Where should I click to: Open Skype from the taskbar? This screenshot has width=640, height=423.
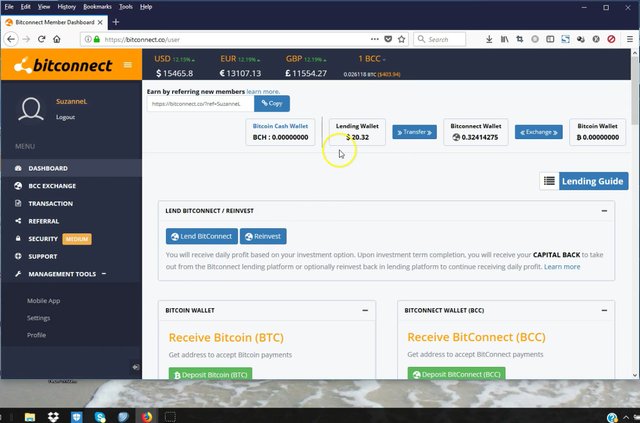click(100, 416)
